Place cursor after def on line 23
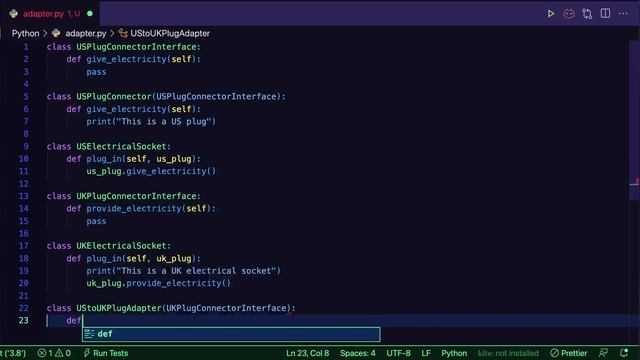 pos(82,321)
